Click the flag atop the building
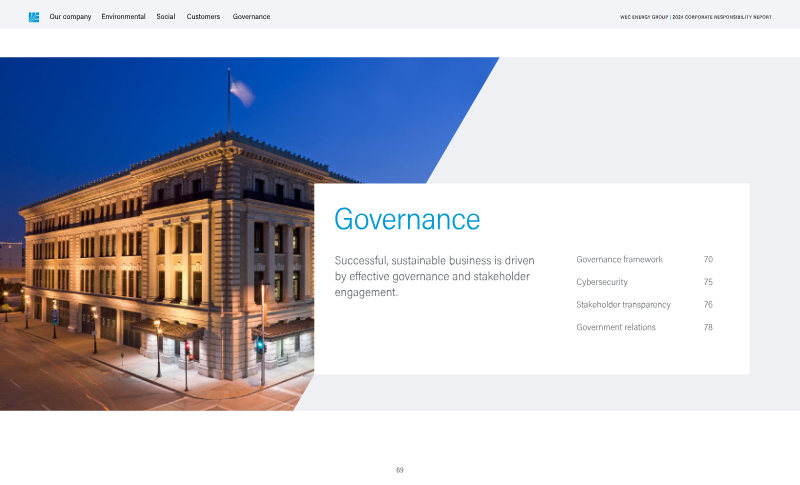This screenshot has width=800, height=485. (241, 91)
